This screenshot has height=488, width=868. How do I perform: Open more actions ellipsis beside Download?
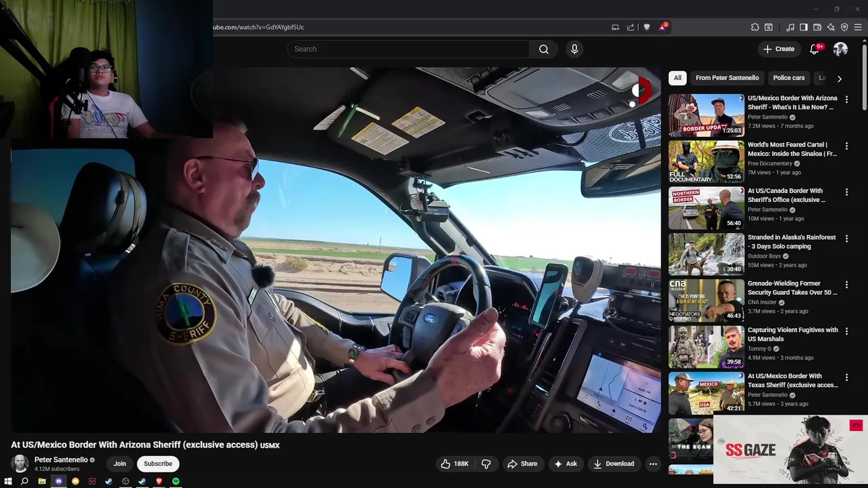(653, 464)
